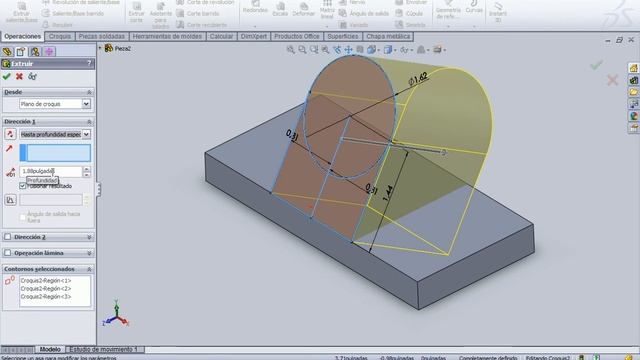Screen dimensions: 640x360
Task: Expand the Pieza2 flyout tree arrow
Action: pyautogui.click(x=100, y=48)
